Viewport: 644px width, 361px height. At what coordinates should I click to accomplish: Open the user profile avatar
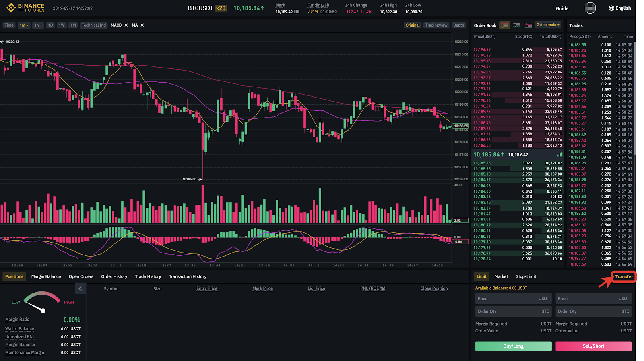[590, 8]
